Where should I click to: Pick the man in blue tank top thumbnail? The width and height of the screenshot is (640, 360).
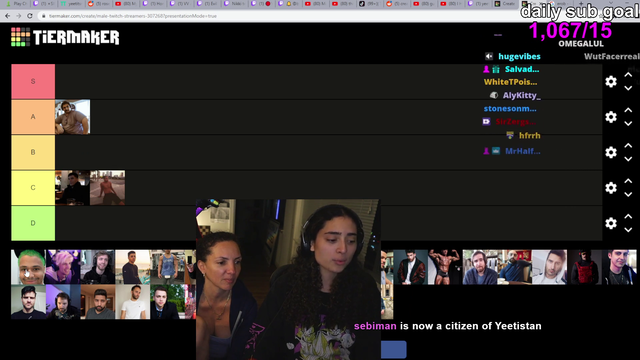168,267
